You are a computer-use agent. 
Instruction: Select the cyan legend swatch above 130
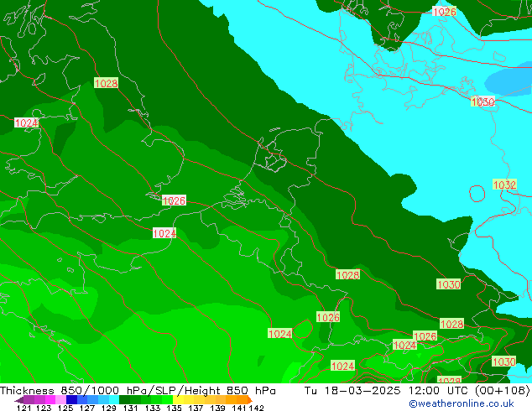point(114,399)
